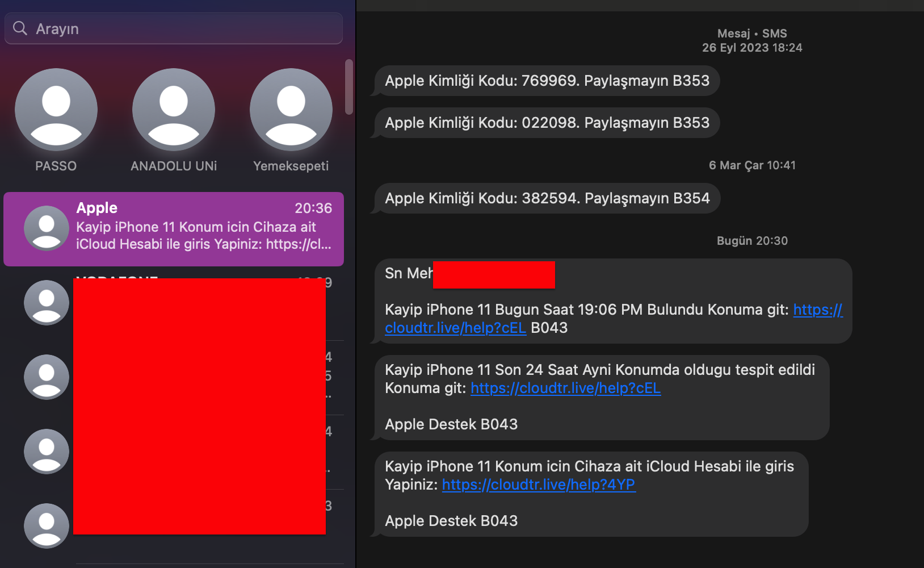Select message with code 382594
This screenshot has width=924, height=568.
[547, 198]
